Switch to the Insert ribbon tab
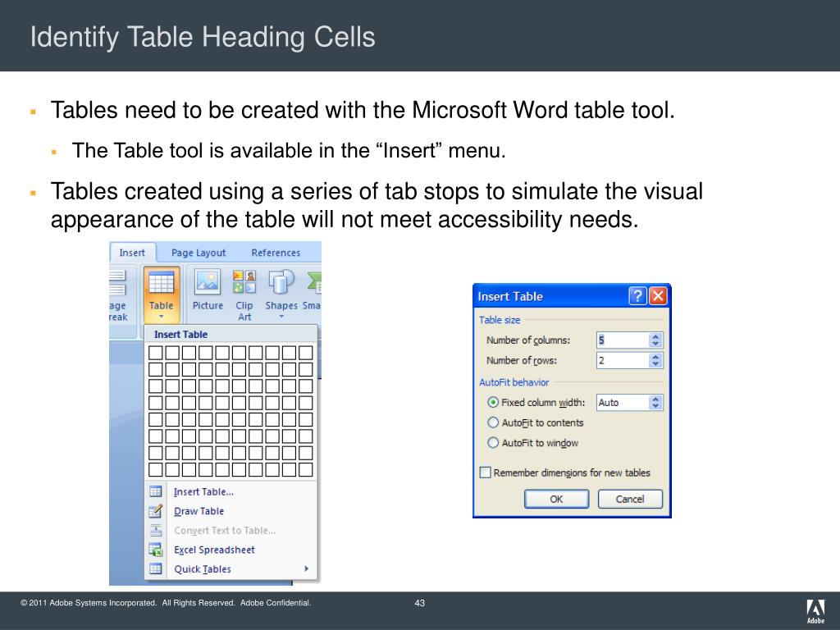Screen dimensions: 840x630 tap(132, 253)
